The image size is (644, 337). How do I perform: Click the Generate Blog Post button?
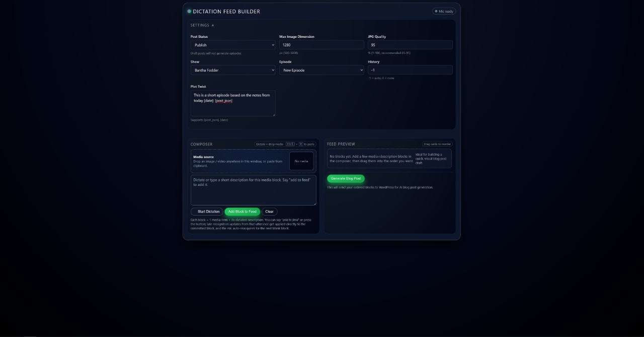click(x=346, y=178)
